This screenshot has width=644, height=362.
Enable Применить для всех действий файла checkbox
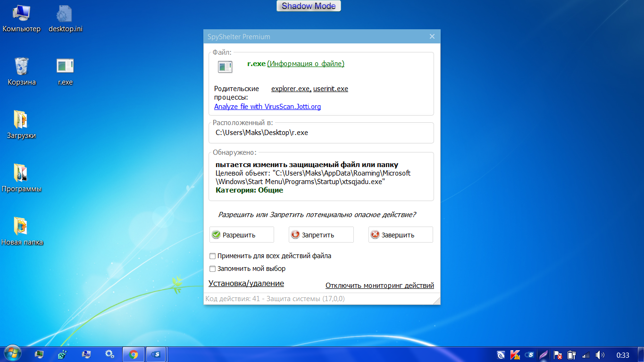[212, 256]
